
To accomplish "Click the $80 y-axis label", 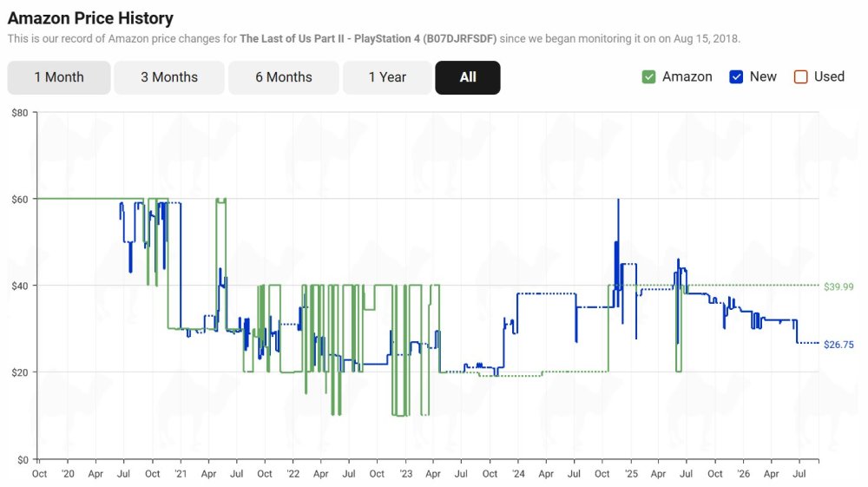I will (x=20, y=113).
